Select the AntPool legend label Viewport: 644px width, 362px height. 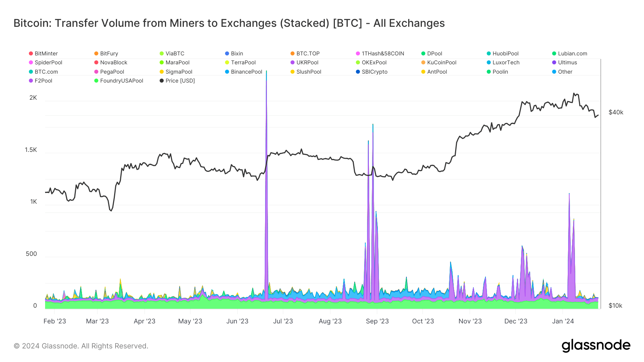437,72
